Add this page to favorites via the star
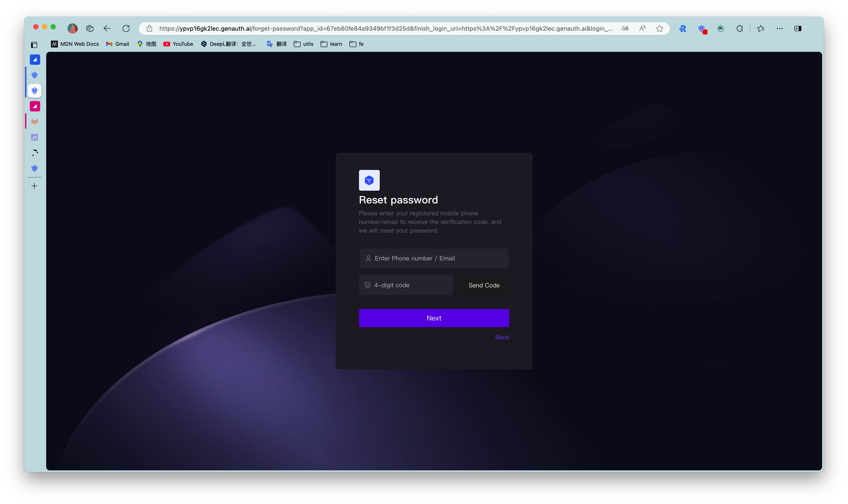 659,29
